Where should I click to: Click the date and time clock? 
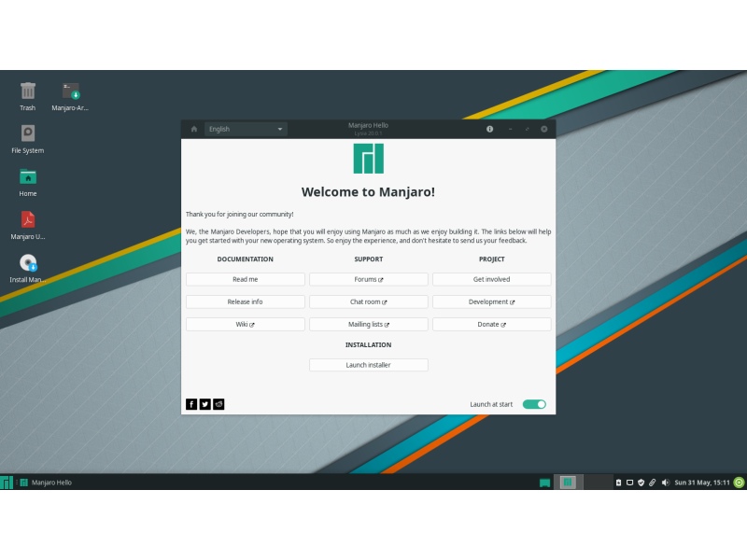point(702,483)
